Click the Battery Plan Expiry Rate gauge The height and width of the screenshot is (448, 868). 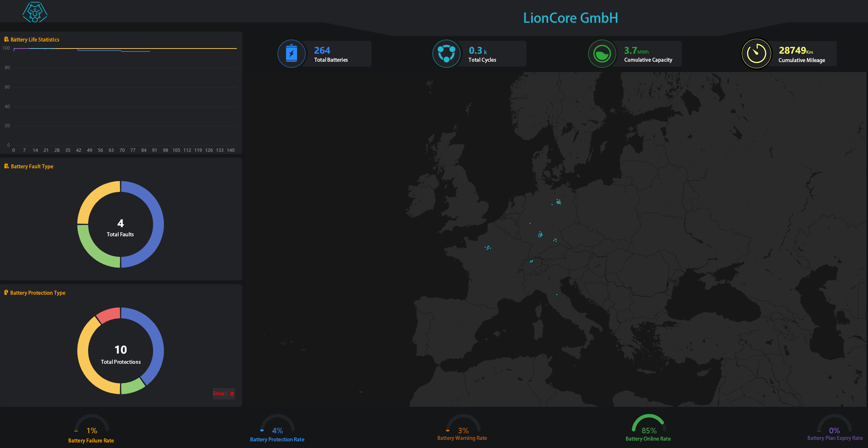click(834, 424)
